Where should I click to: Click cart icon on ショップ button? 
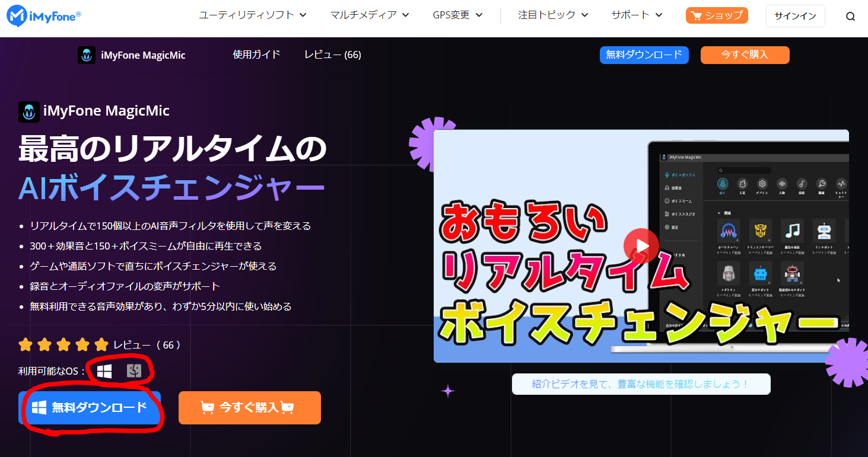pyautogui.click(x=697, y=16)
